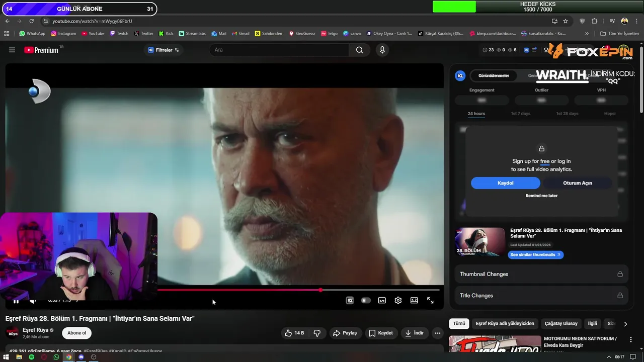Enter fullscreen mode on the player
The height and width of the screenshot is (362, 644).
click(430, 300)
